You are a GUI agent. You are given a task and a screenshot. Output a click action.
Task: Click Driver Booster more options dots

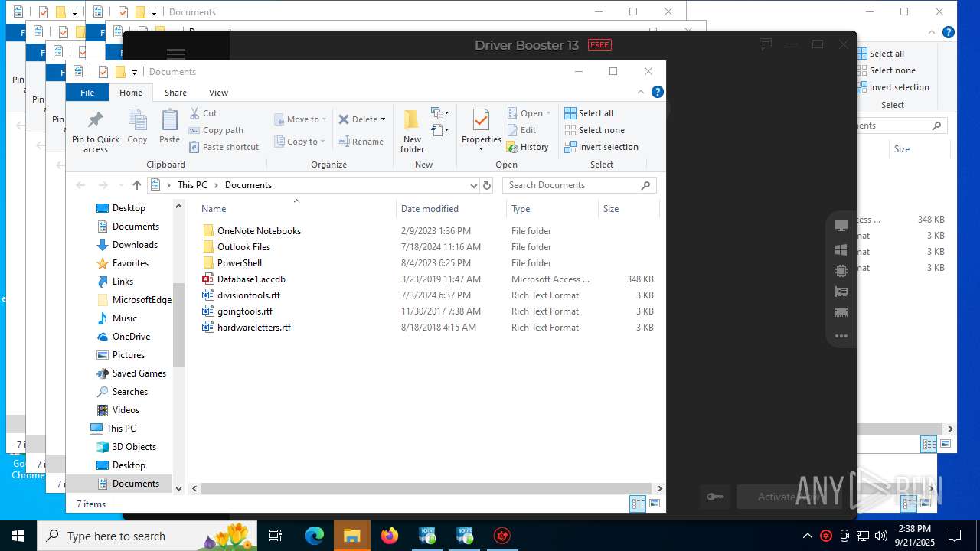[x=841, y=336]
